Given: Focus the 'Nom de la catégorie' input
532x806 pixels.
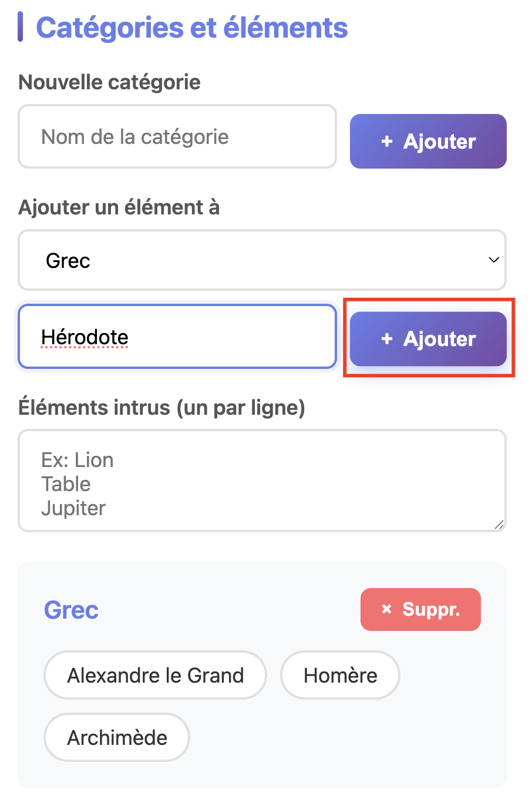Looking at the screenshot, I should 177,137.
